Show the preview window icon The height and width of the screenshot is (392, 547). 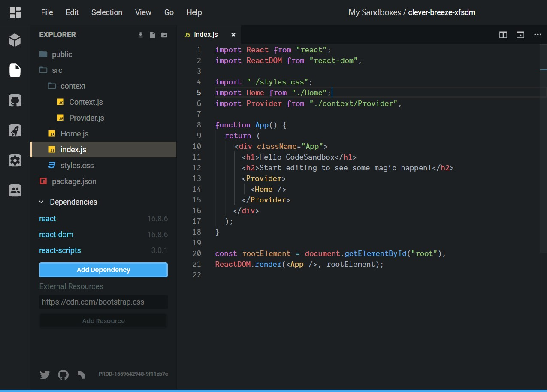pos(520,35)
